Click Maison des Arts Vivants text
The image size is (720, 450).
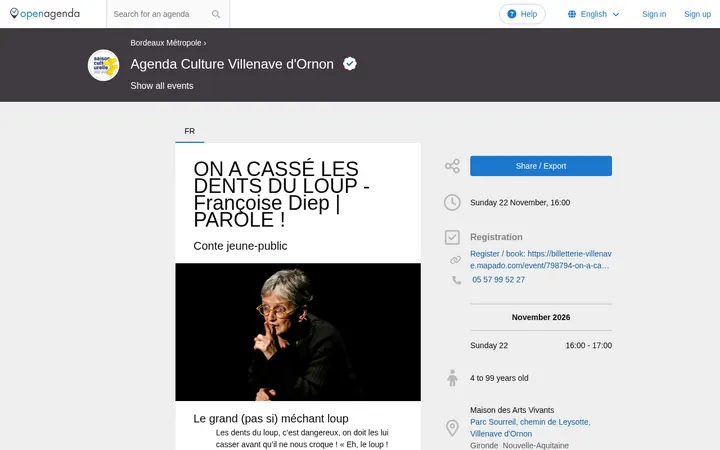(512, 410)
